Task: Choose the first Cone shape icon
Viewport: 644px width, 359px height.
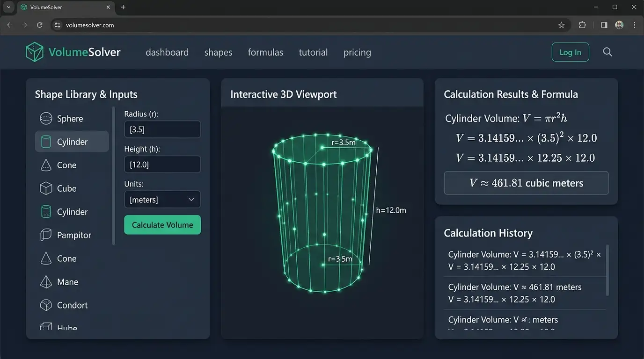Action: [x=46, y=165]
